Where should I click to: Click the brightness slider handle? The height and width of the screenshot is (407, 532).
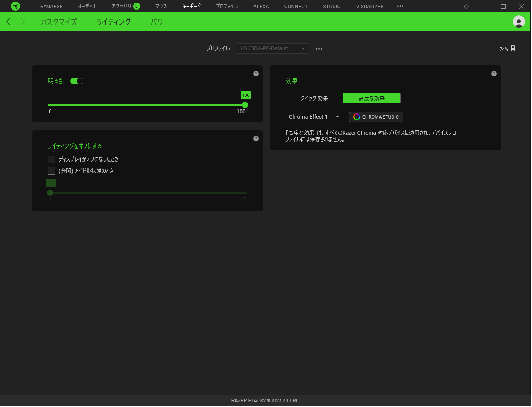[245, 105]
